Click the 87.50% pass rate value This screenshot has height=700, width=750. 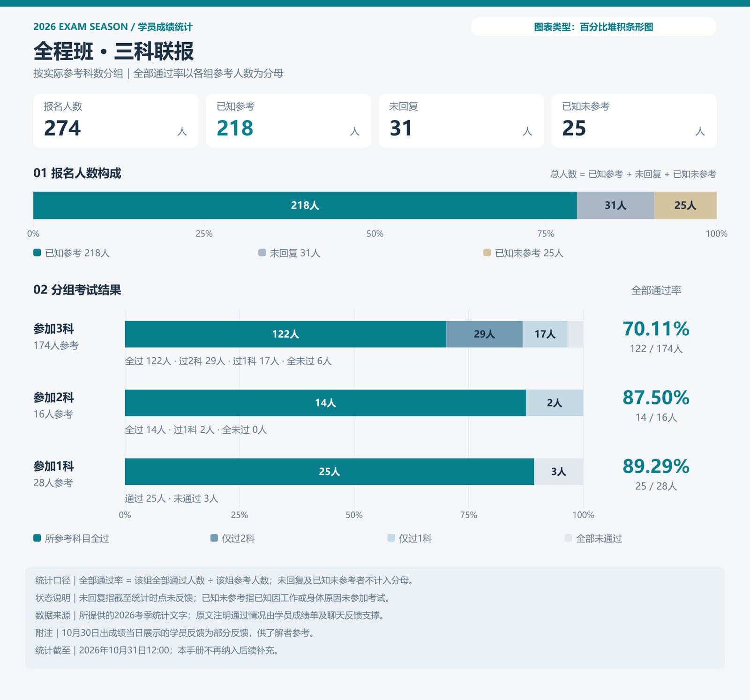pos(656,398)
